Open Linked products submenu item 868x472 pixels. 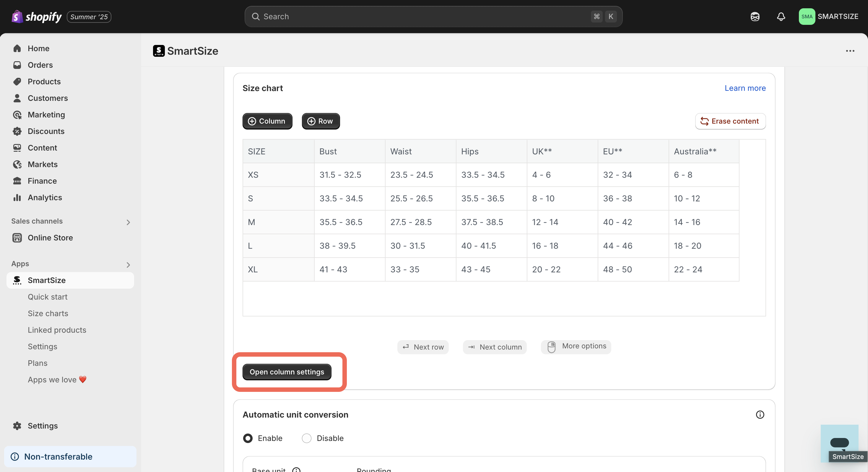(x=57, y=330)
